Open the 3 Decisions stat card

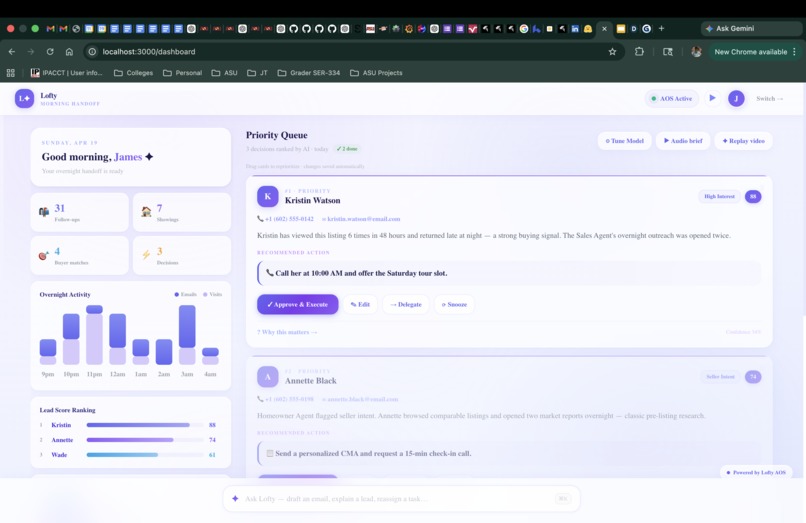(x=182, y=255)
